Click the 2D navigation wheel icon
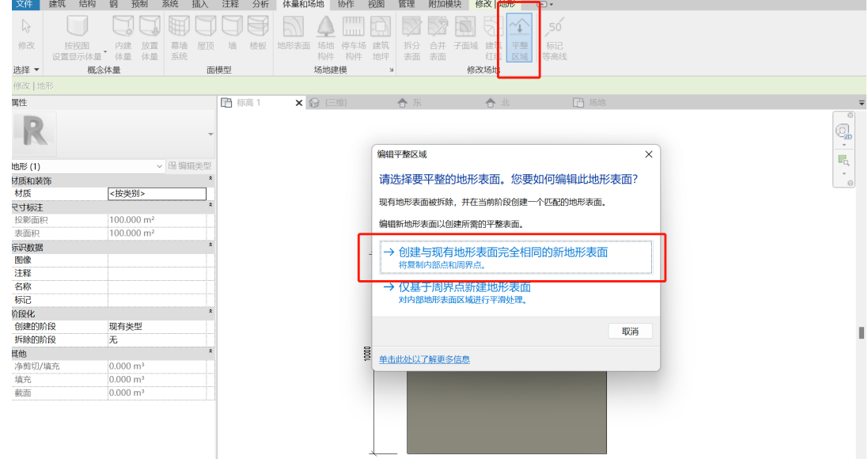This screenshot has width=868, height=459. pos(843,132)
